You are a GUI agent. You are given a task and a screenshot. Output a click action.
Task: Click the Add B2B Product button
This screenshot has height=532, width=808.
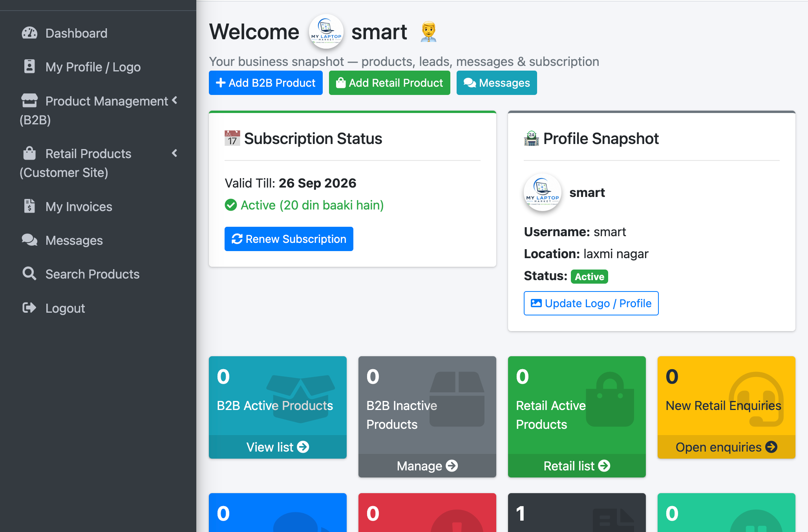click(266, 83)
